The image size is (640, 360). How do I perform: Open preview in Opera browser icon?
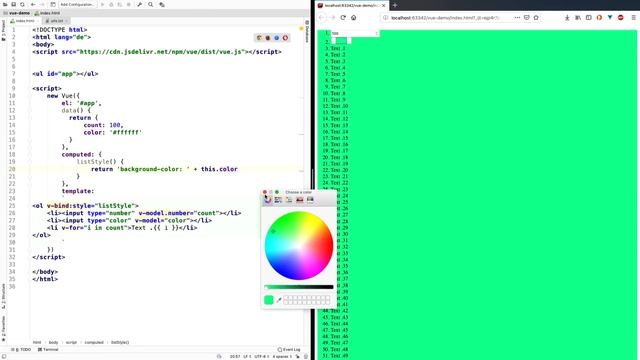[285, 38]
